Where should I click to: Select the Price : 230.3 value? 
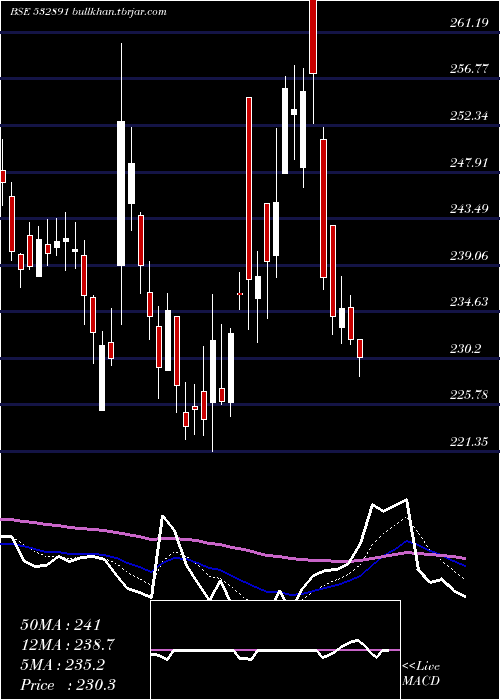68,685
